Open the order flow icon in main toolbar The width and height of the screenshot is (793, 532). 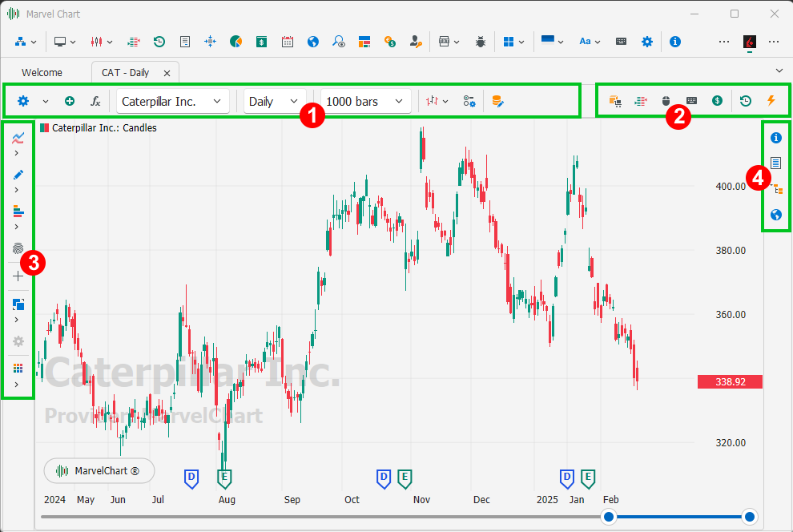pyautogui.click(x=134, y=42)
